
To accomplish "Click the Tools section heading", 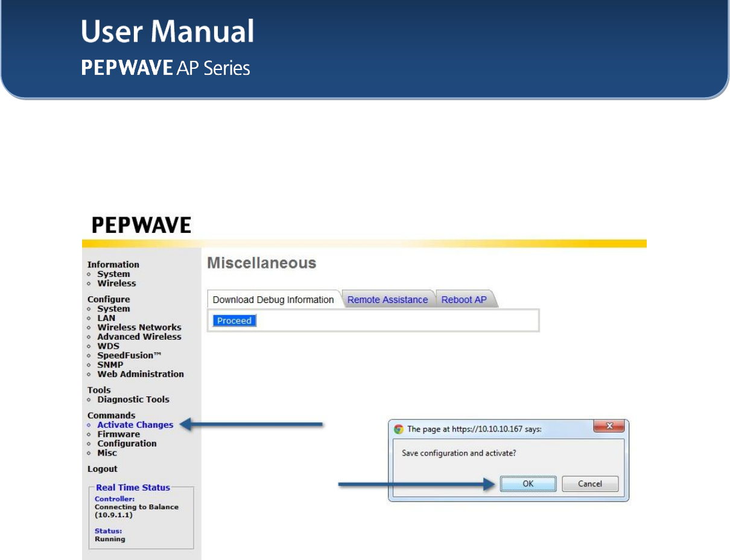I will [99, 390].
